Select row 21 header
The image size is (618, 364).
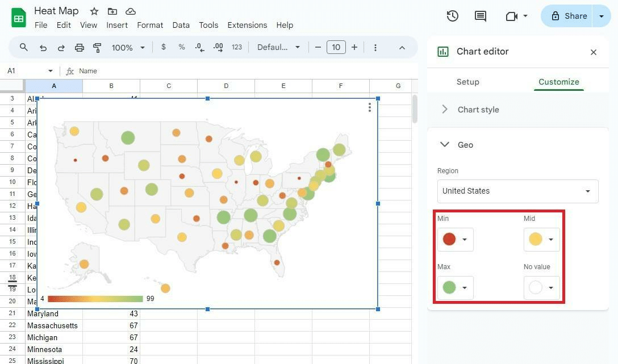pos(12,313)
